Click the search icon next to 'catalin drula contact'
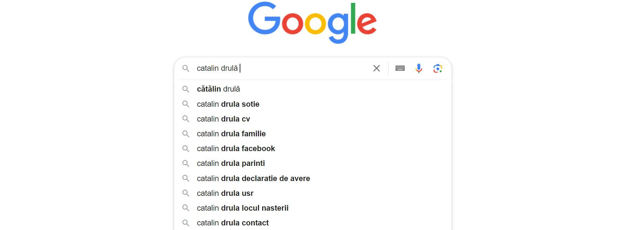Viewport: 644px width, 230px height. click(x=187, y=223)
